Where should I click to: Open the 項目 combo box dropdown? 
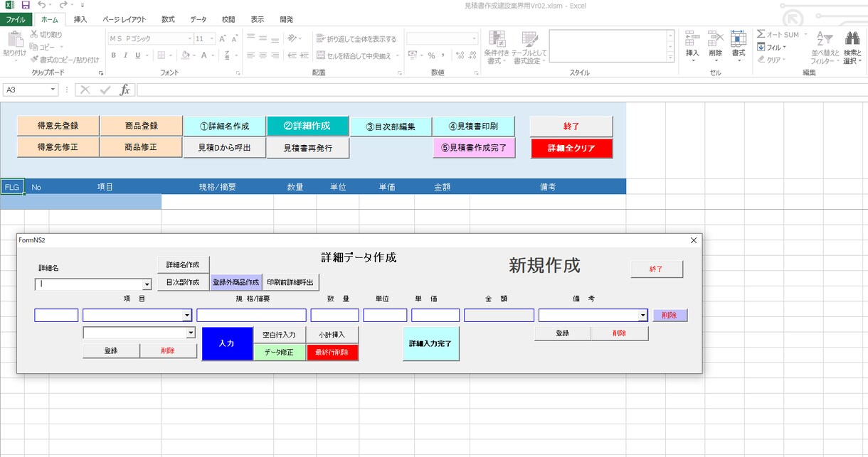click(x=187, y=315)
